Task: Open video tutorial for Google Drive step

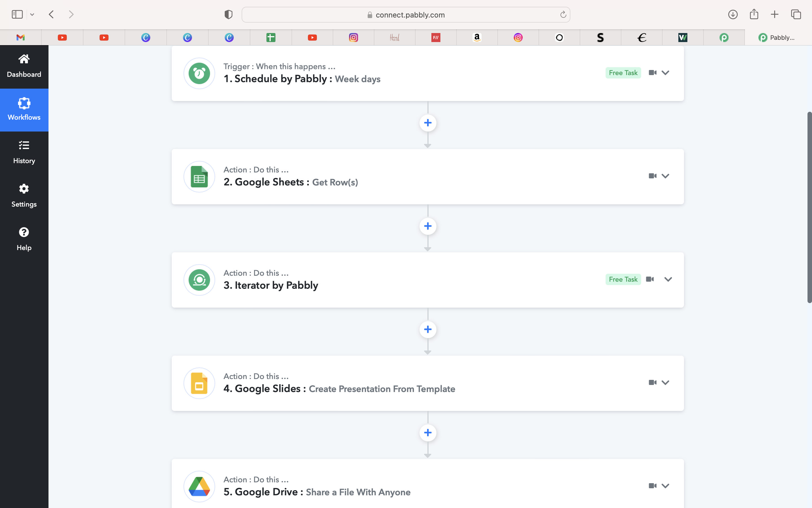Action: (653, 486)
